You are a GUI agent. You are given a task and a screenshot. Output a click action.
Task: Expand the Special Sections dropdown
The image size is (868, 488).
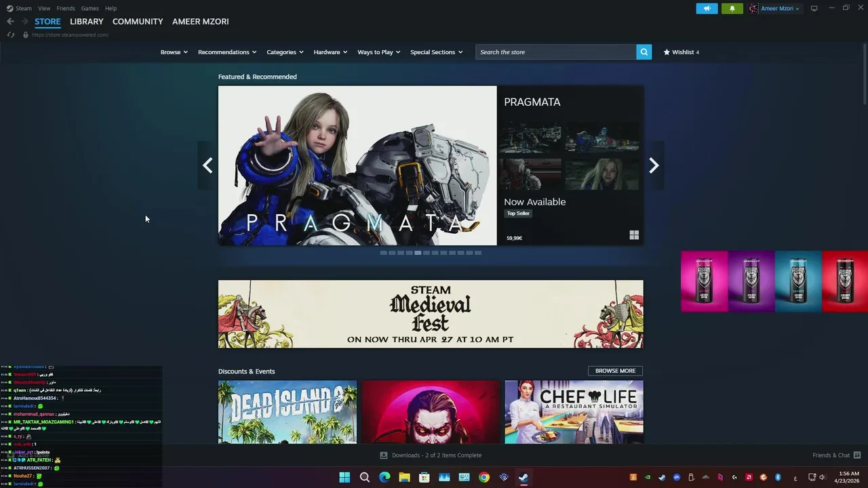(437, 52)
